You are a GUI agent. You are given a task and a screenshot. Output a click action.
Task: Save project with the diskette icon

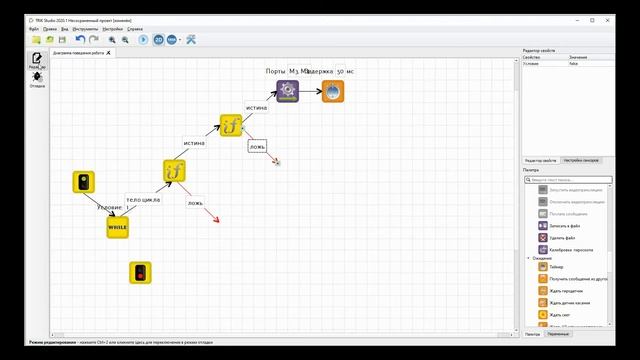click(x=62, y=40)
